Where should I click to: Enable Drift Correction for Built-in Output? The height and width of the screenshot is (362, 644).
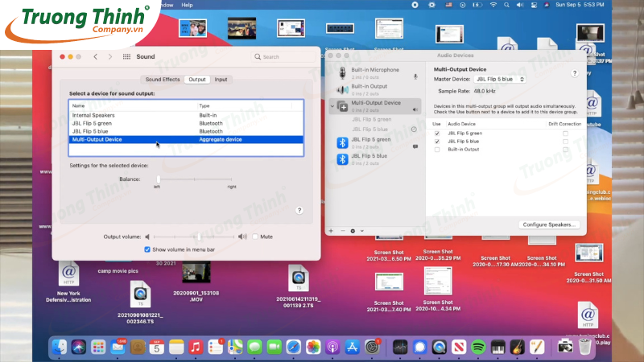[566, 150]
